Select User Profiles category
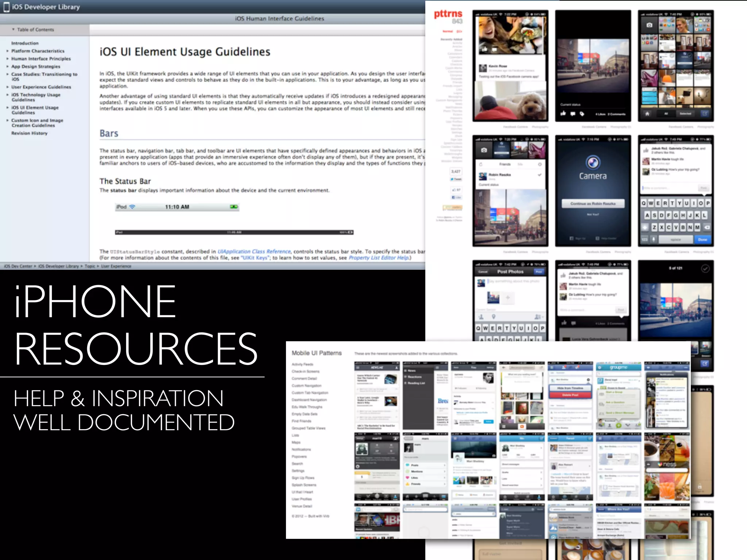747x560 pixels. pyautogui.click(x=302, y=499)
